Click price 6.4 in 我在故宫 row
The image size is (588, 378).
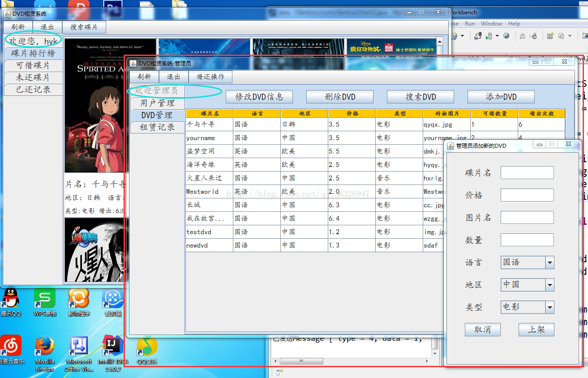pos(352,219)
